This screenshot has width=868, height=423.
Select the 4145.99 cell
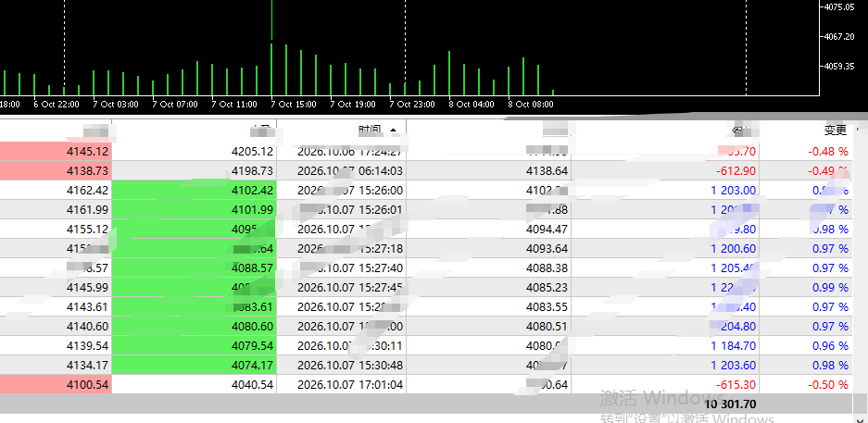[x=88, y=288]
